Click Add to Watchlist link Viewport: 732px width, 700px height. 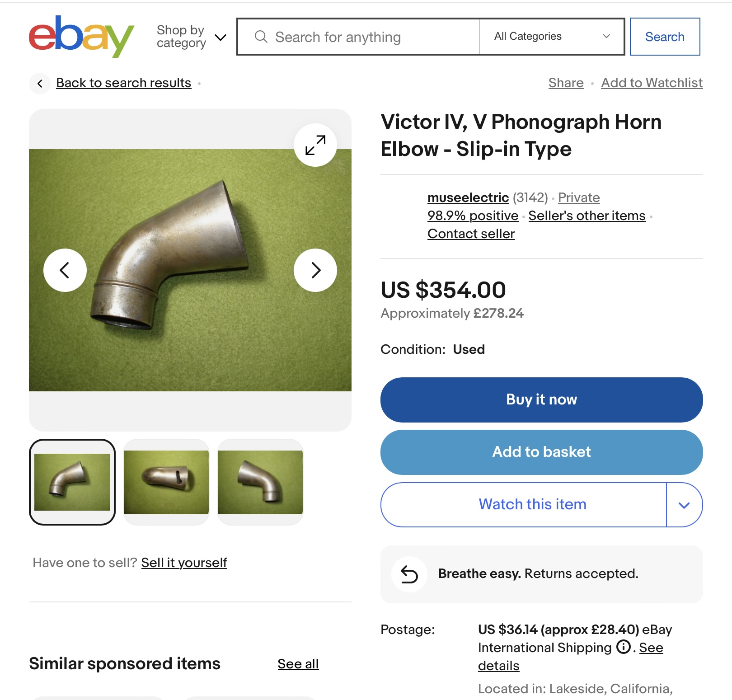coord(652,83)
